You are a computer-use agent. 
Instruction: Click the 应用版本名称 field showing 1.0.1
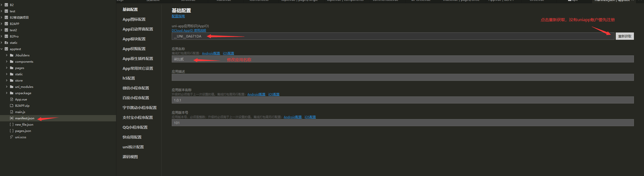pos(403,100)
